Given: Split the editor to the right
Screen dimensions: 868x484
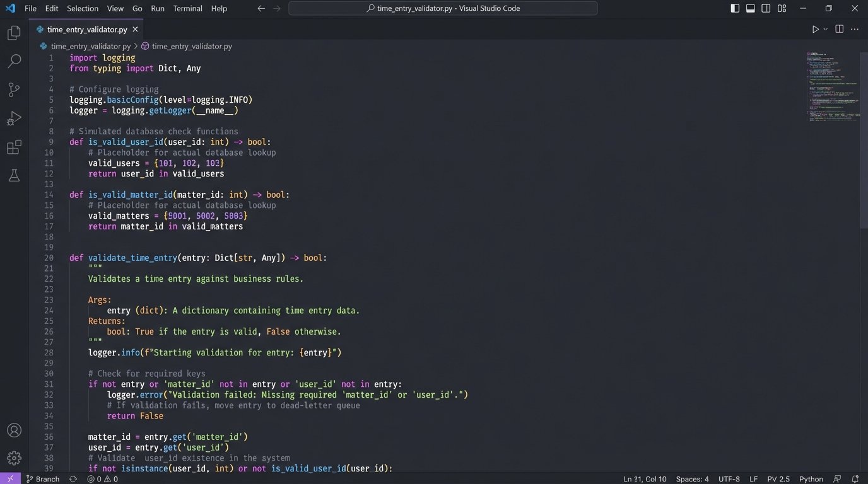Looking at the screenshot, I should 839,29.
